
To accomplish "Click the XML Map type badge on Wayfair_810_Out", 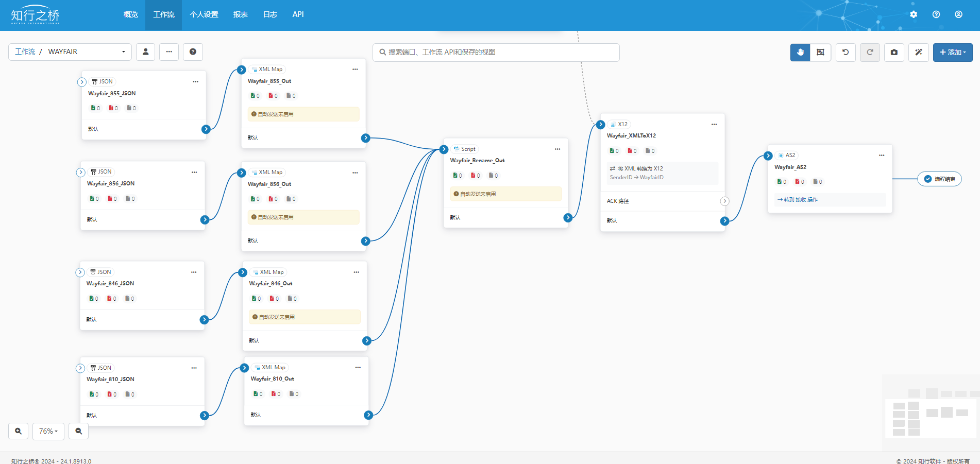I will pos(270,367).
